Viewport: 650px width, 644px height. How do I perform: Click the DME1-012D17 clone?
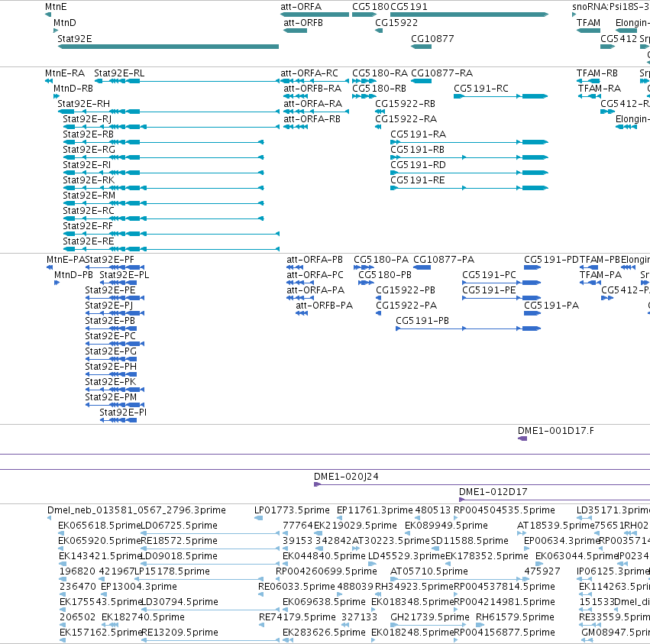pyautogui.click(x=555, y=500)
